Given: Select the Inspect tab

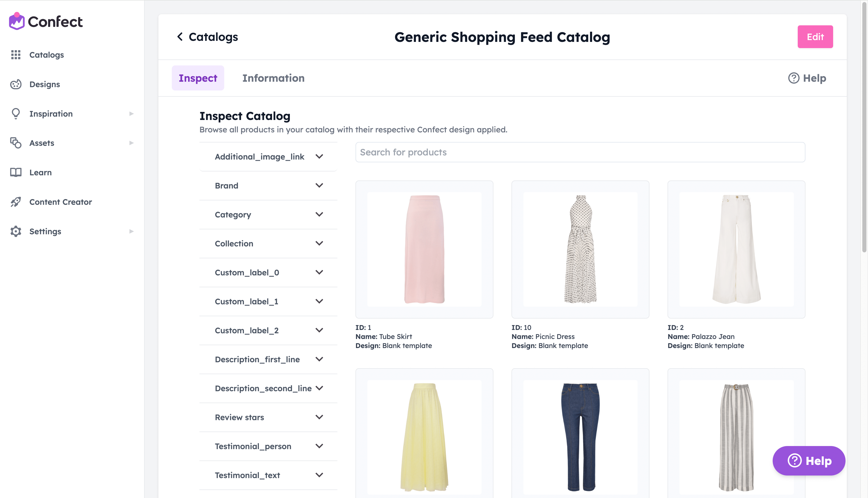Looking at the screenshot, I should point(198,78).
